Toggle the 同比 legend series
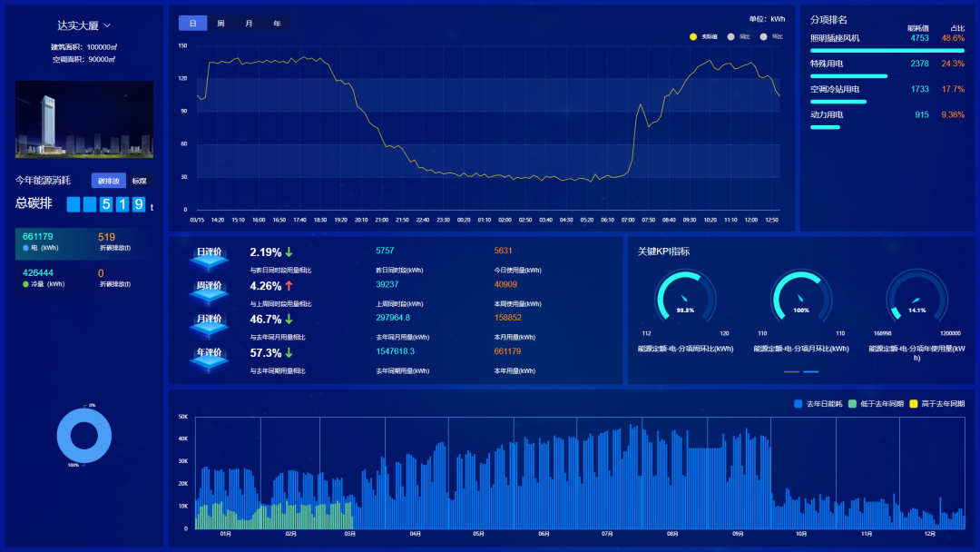The image size is (980, 552). [739, 36]
